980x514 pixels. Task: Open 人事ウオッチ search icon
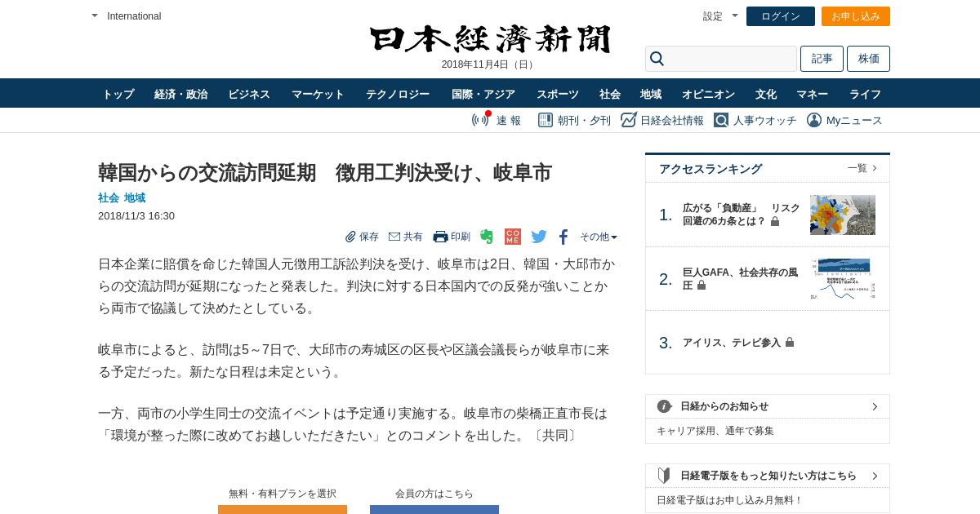[721, 120]
